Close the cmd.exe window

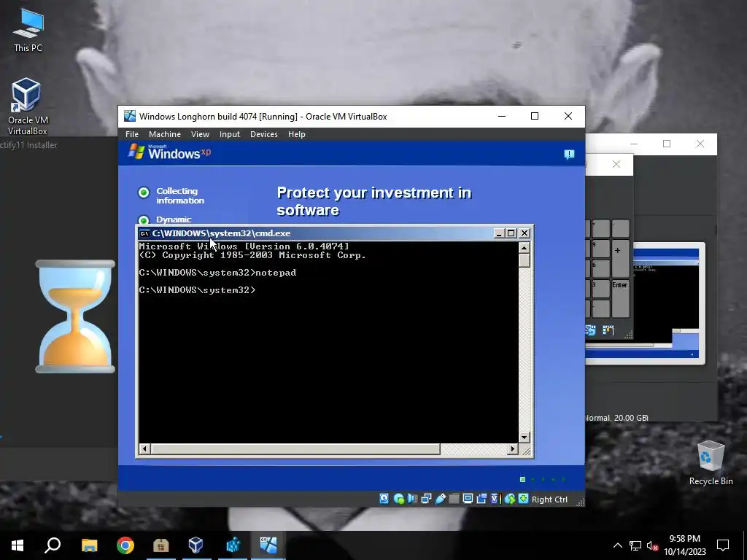525,233
